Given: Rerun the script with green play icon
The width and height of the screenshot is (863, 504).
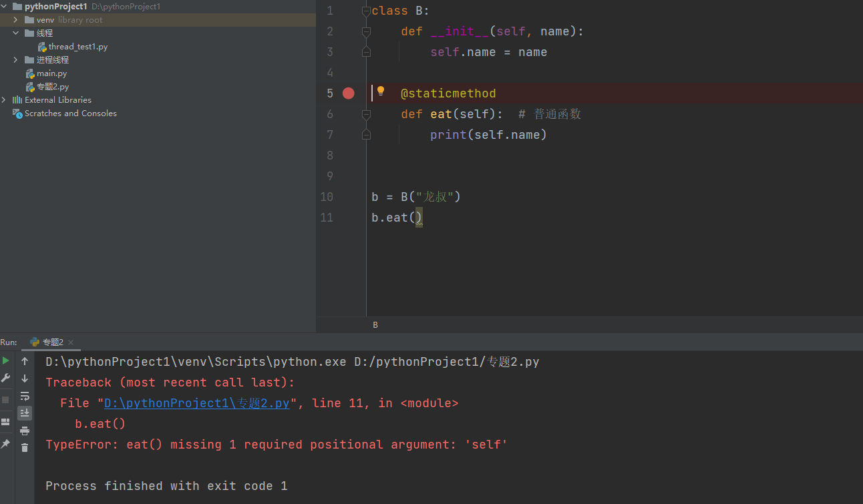Looking at the screenshot, I should click(x=6, y=361).
